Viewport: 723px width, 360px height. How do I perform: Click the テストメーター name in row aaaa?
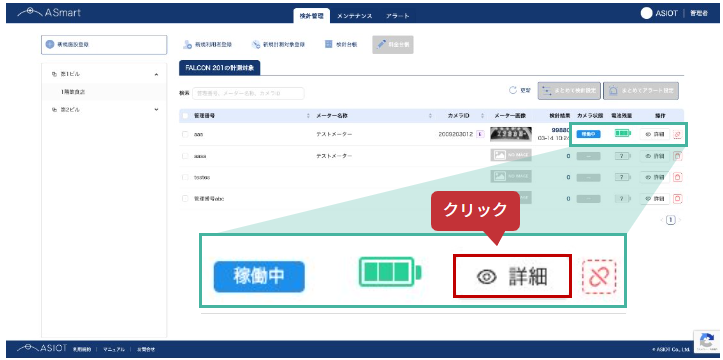[334, 156]
